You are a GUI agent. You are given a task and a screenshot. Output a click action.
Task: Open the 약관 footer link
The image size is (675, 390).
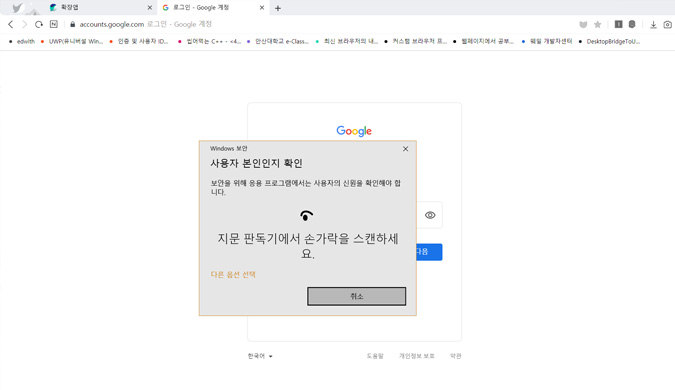point(456,356)
